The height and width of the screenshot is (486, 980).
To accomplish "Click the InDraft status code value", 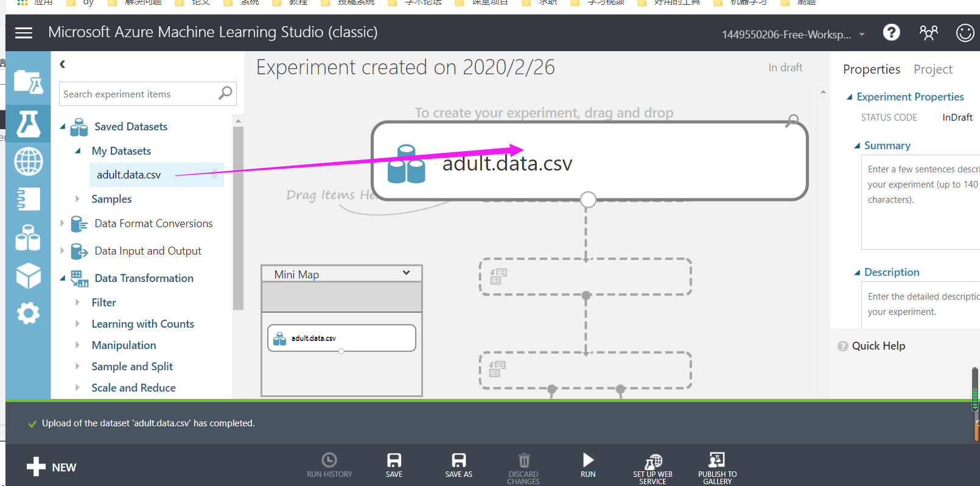I will pos(957,117).
